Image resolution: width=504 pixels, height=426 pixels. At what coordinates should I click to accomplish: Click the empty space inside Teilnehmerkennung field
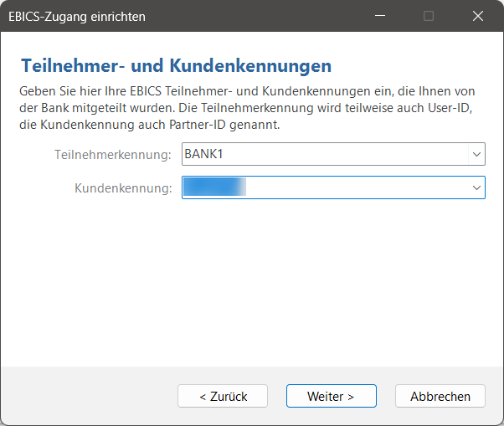tap(352, 154)
